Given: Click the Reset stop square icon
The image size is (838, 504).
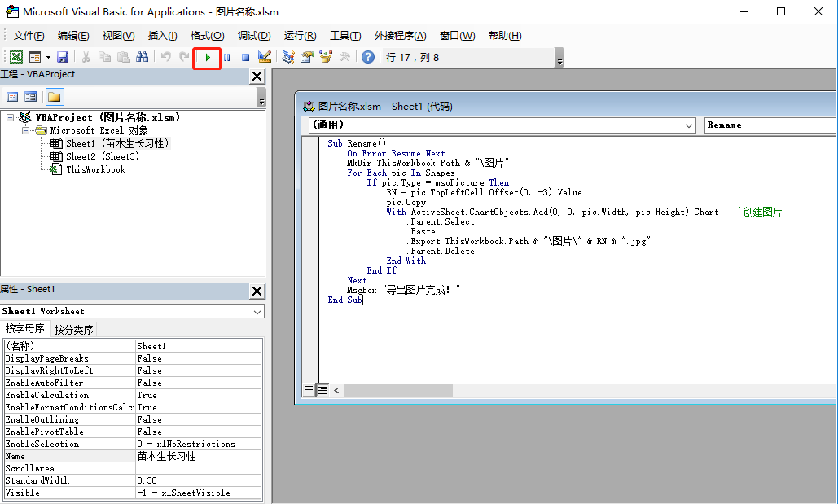Looking at the screenshot, I should 245,57.
